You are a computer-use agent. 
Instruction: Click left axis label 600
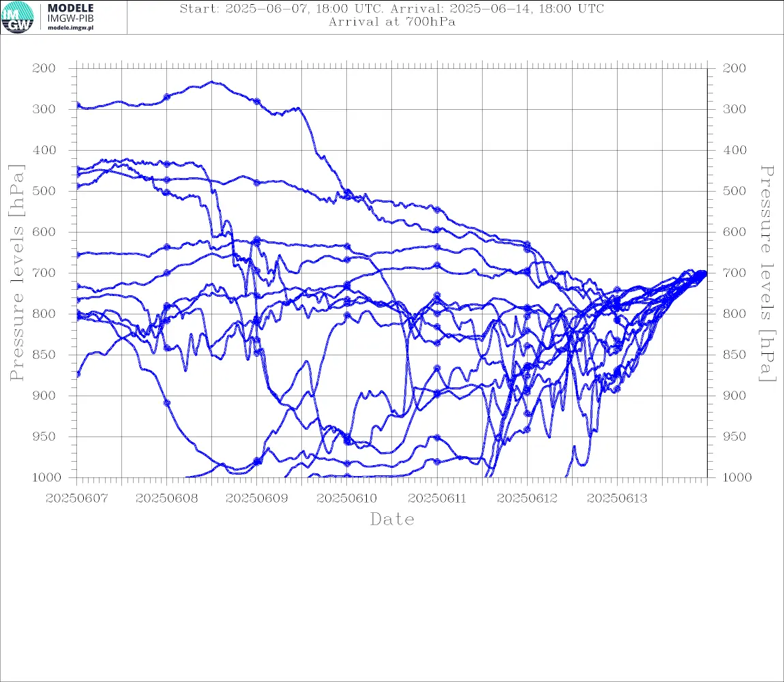click(44, 232)
